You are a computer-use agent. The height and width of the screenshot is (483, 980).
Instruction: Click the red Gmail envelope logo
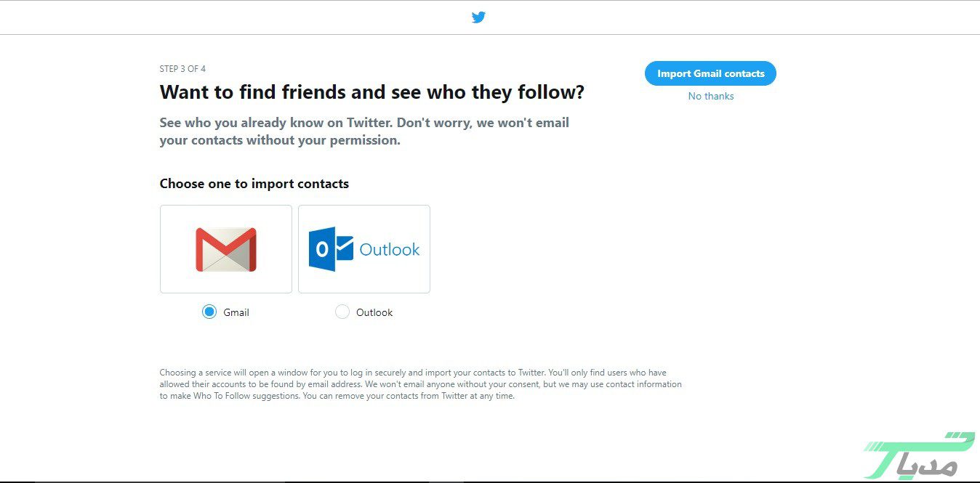(226, 249)
